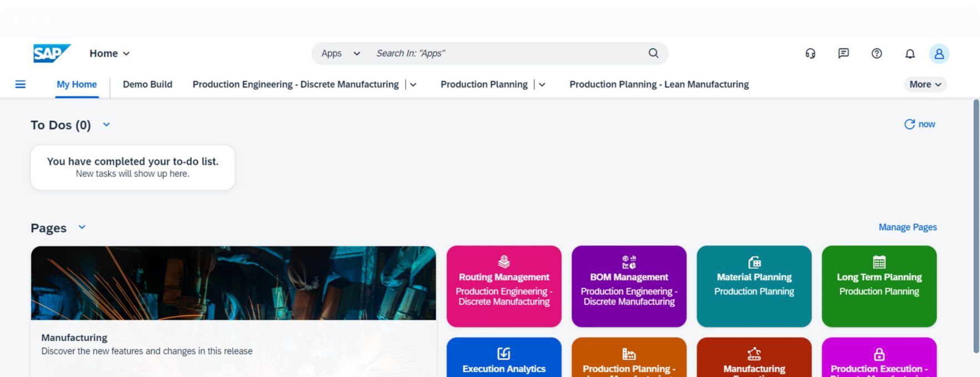980x377 pixels.
Task: Click the SAP logo
Action: coord(52,53)
